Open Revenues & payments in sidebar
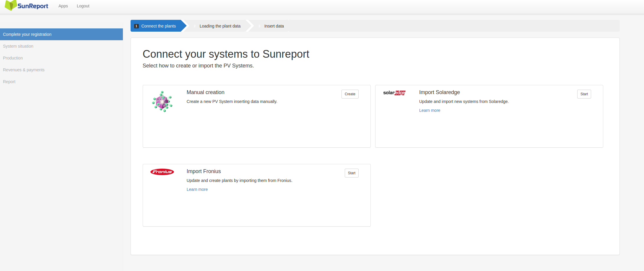 click(x=61, y=70)
